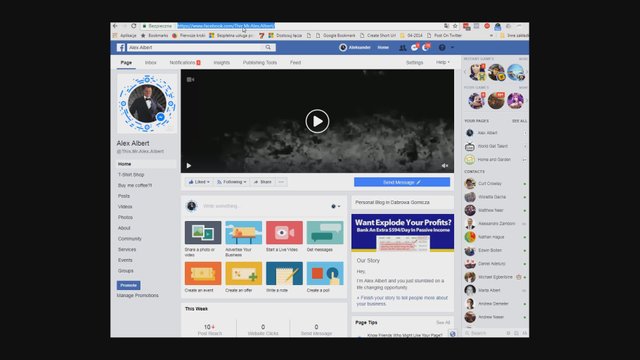
Task: Click the Create an offer icon
Action: (244, 273)
